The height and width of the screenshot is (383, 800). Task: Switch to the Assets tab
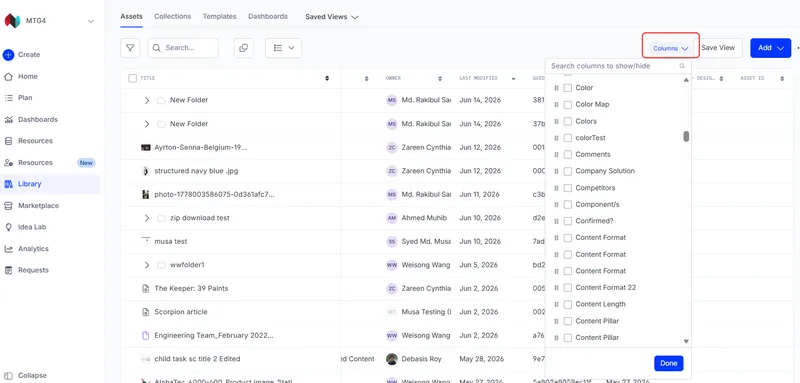coord(131,16)
